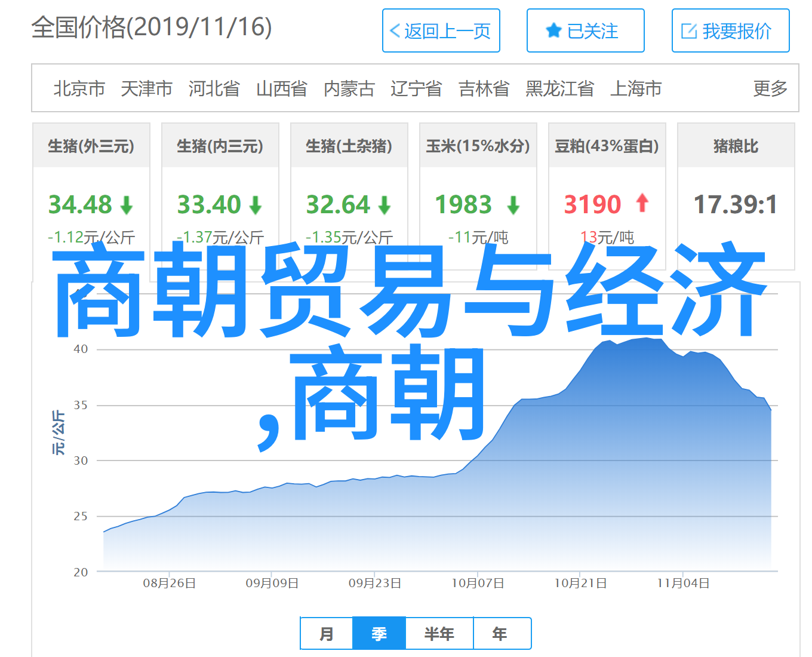Image resolution: width=812 pixels, height=657 pixels.
Task: Click the 34.48 price value
Action: click(x=80, y=205)
